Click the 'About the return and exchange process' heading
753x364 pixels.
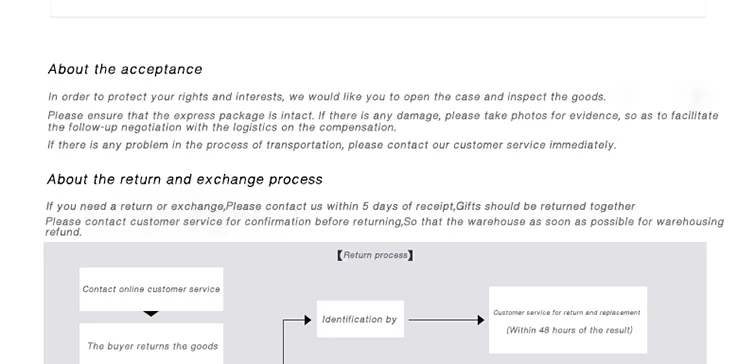point(185,179)
